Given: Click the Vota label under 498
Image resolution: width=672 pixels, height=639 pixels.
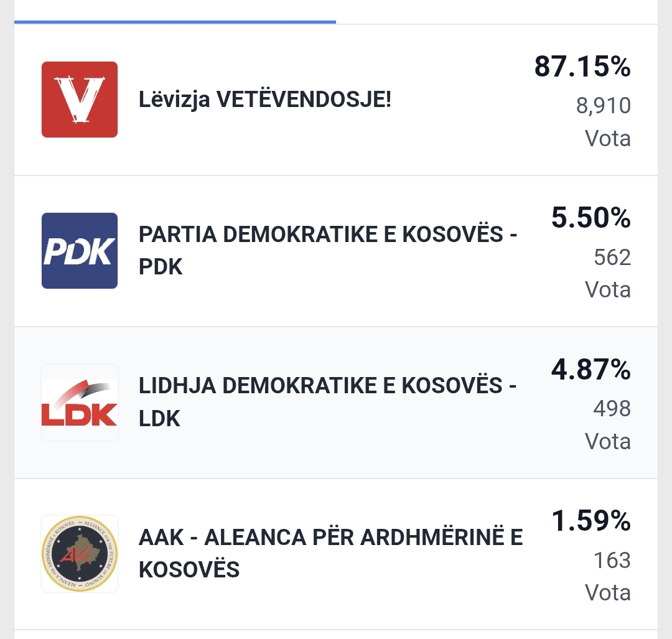Looking at the screenshot, I should (x=607, y=441).
